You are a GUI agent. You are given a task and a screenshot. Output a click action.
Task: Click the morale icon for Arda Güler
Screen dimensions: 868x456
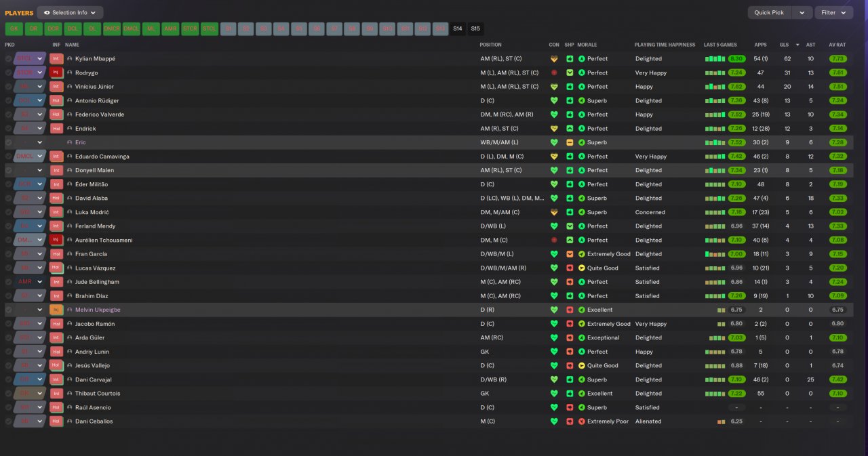tap(582, 337)
